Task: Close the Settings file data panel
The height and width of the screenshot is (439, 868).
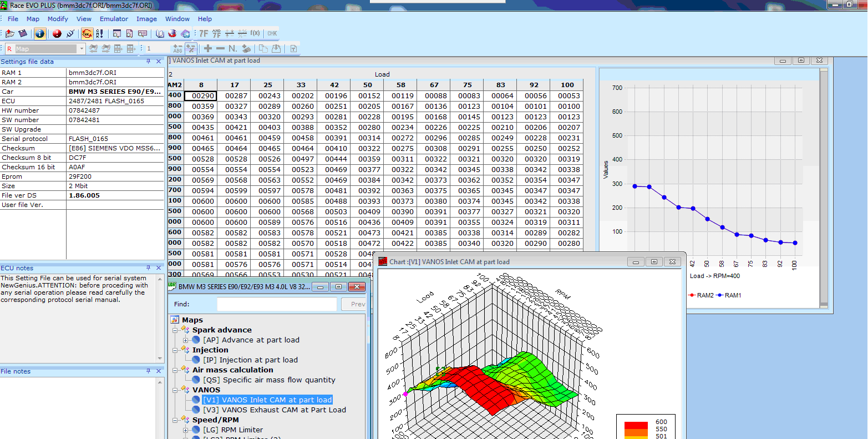Action: (x=159, y=61)
